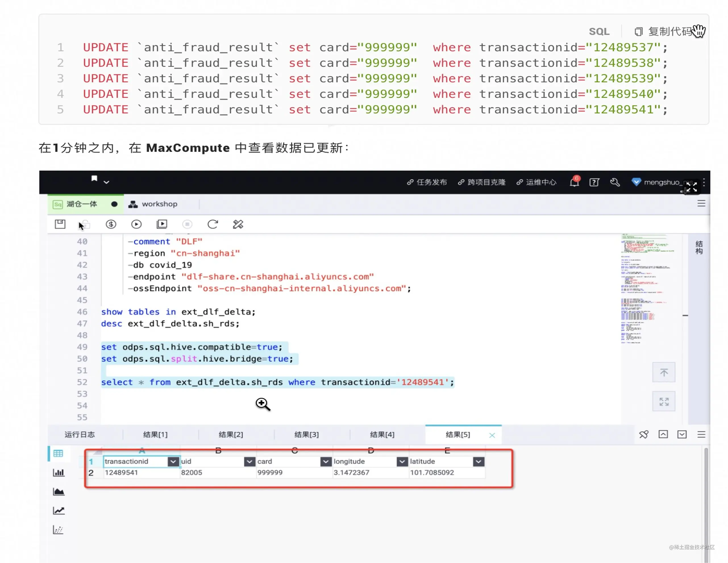Select the table view icon

[x=58, y=453]
